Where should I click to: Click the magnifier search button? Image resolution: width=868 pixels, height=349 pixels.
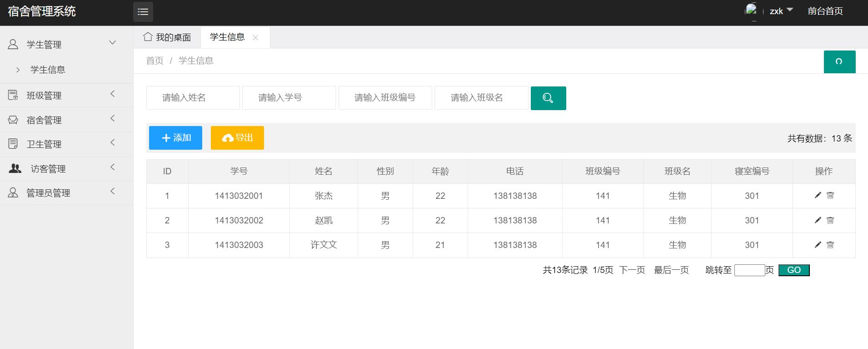548,98
